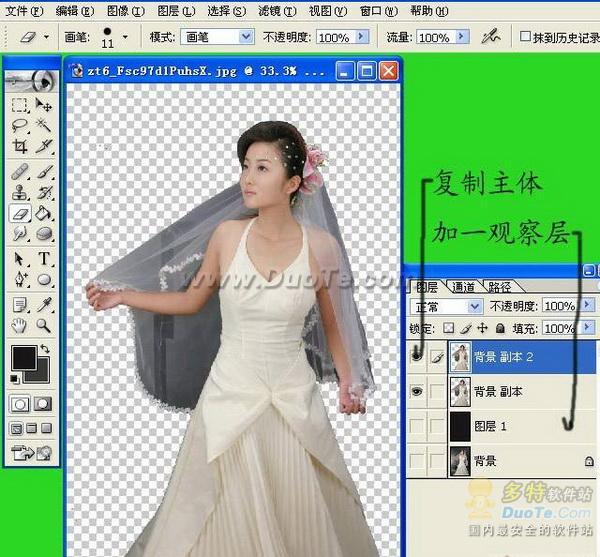The image size is (600, 557).
Task: Select the Crop tool
Action: pos(19,146)
